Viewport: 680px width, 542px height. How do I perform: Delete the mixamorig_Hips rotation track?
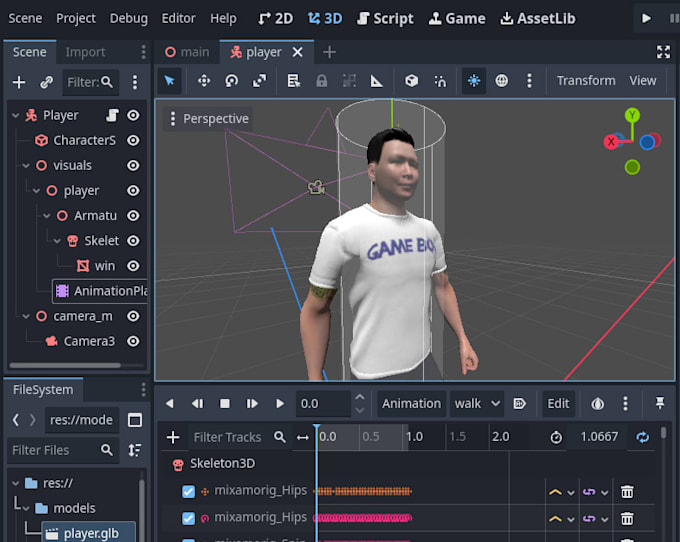pos(627,518)
